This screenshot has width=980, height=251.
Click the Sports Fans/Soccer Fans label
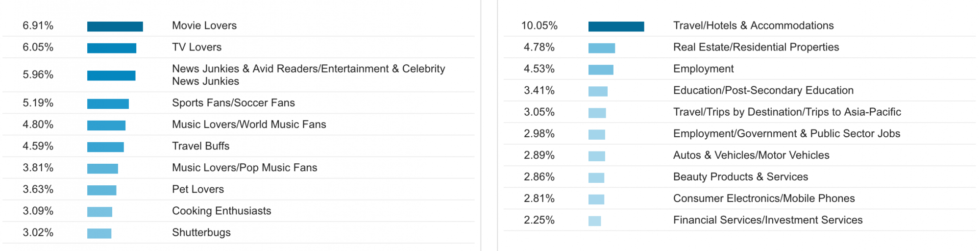pos(233,103)
